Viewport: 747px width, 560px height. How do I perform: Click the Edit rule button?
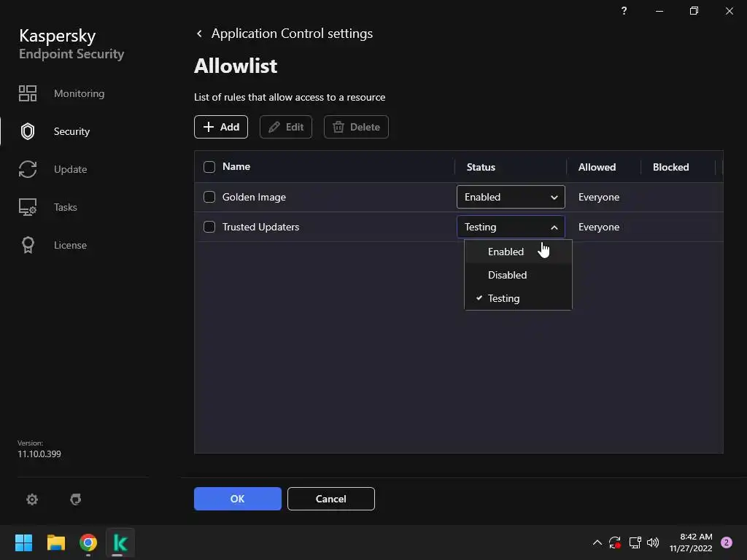pyautogui.click(x=286, y=127)
